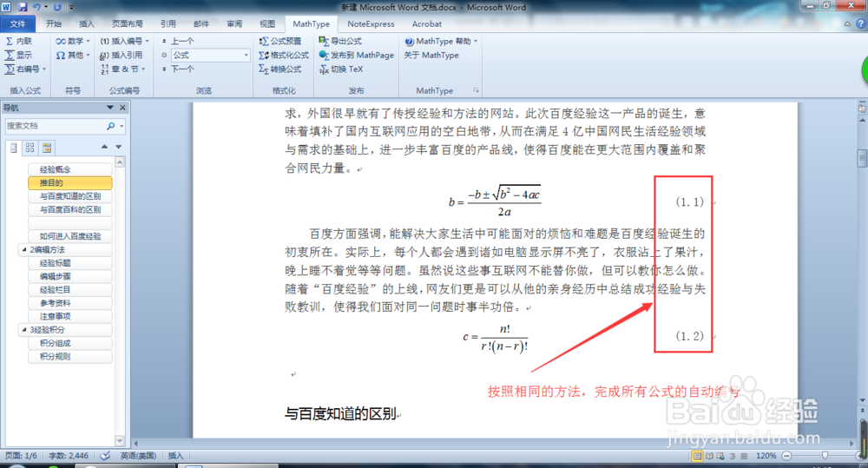The width and height of the screenshot is (868, 468).
Task: Click the spelling check status icon
Action: tap(105, 456)
